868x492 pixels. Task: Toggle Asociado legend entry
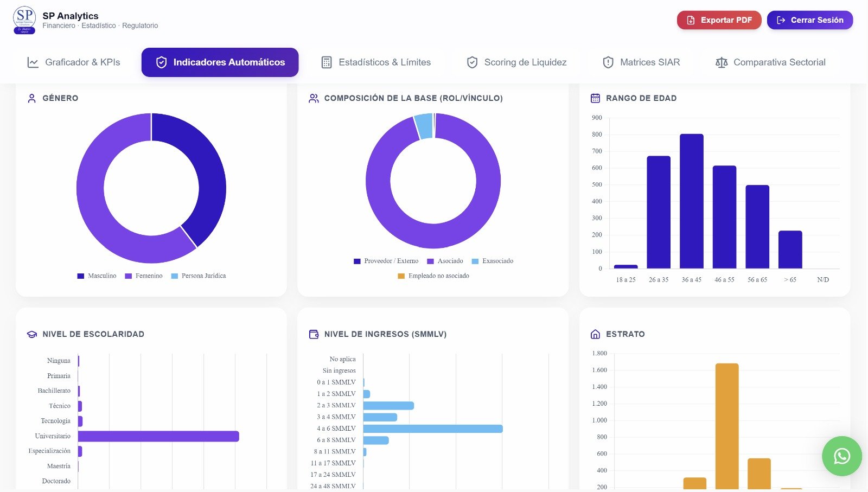[445, 261]
